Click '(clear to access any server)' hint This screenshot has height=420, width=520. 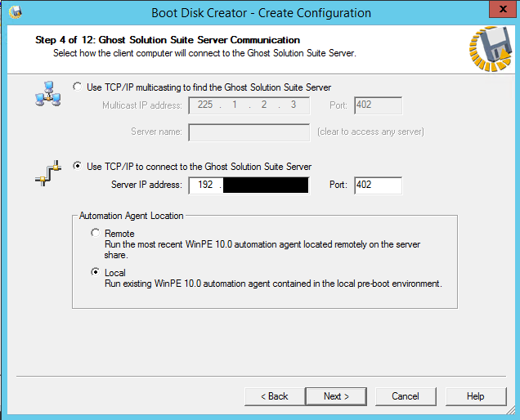[x=370, y=132]
